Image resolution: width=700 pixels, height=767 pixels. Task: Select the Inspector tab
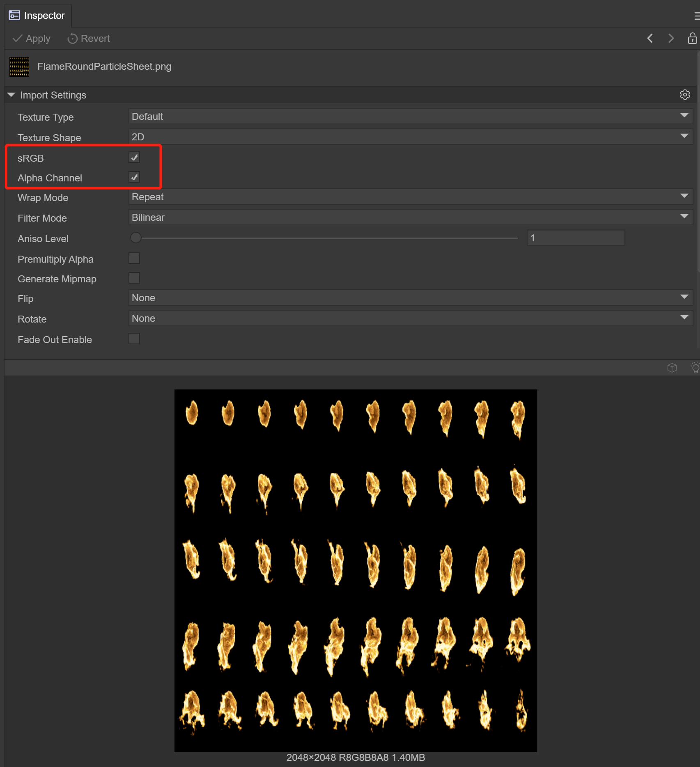[38, 16]
